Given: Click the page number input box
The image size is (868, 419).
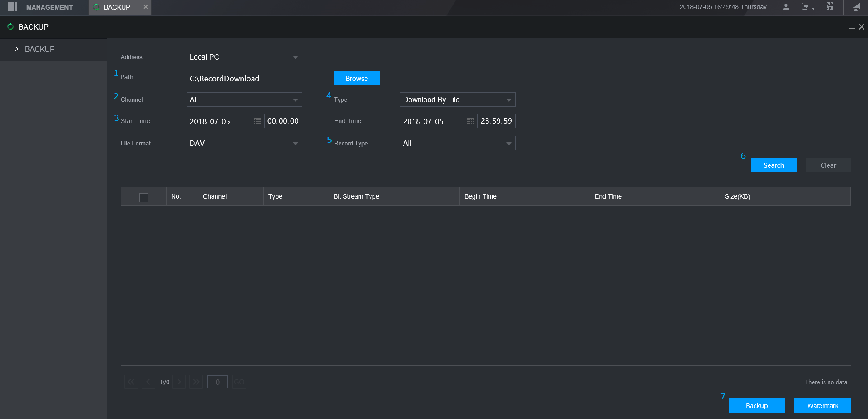Looking at the screenshot, I should coord(217,382).
